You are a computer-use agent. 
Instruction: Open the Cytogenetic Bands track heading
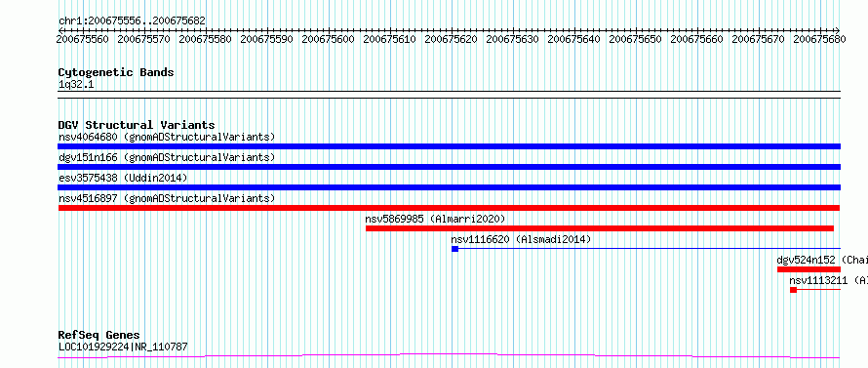(116, 72)
